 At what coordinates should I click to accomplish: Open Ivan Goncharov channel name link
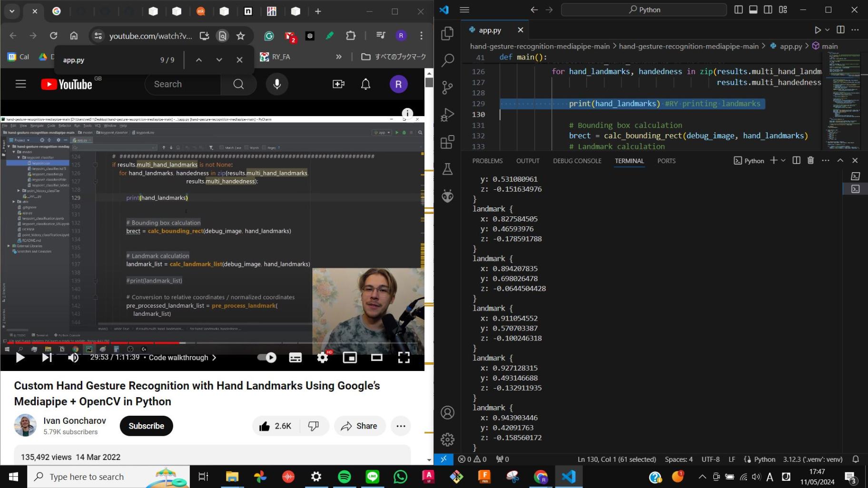(75, 420)
